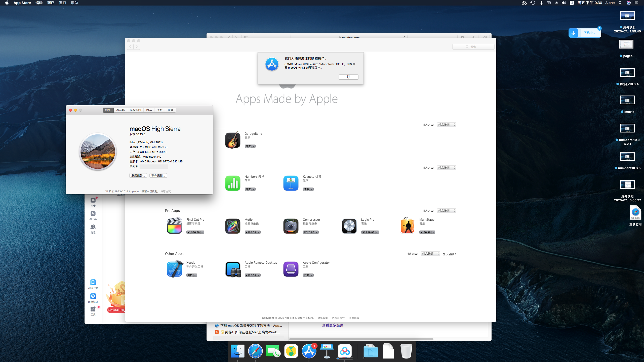Open the 商店 menu in menu bar
This screenshot has width=644, height=362.
tap(51, 3)
